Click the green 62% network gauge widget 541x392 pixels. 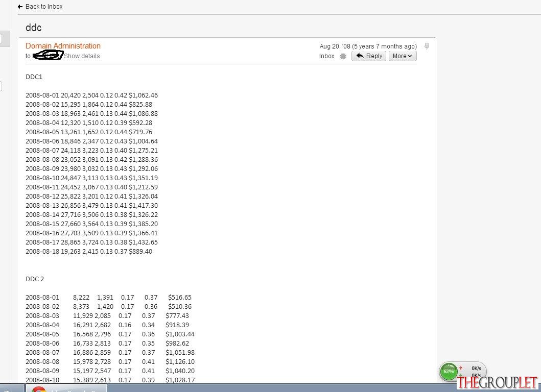449,372
